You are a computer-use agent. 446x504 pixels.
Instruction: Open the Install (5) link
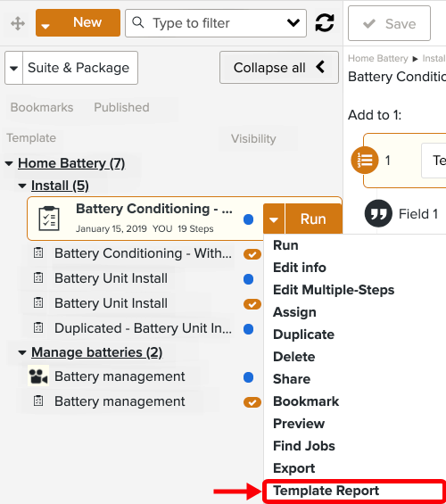(x=60, y=186)
